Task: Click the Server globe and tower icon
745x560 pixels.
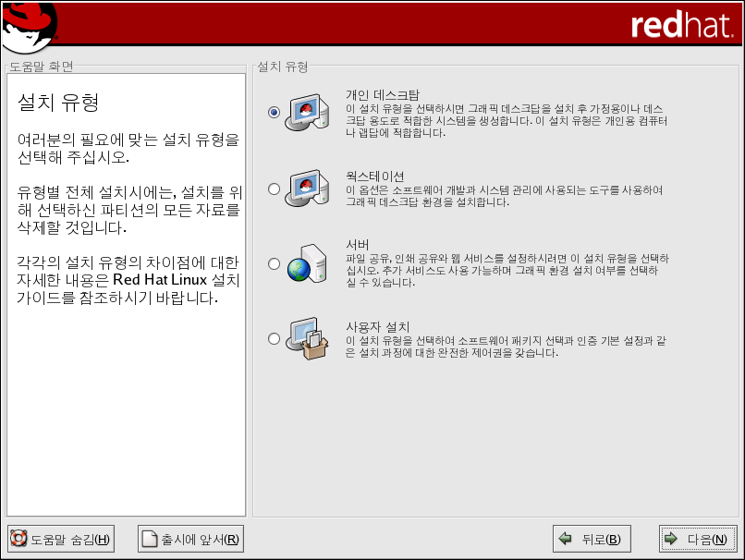Action: tap(305, 263)
